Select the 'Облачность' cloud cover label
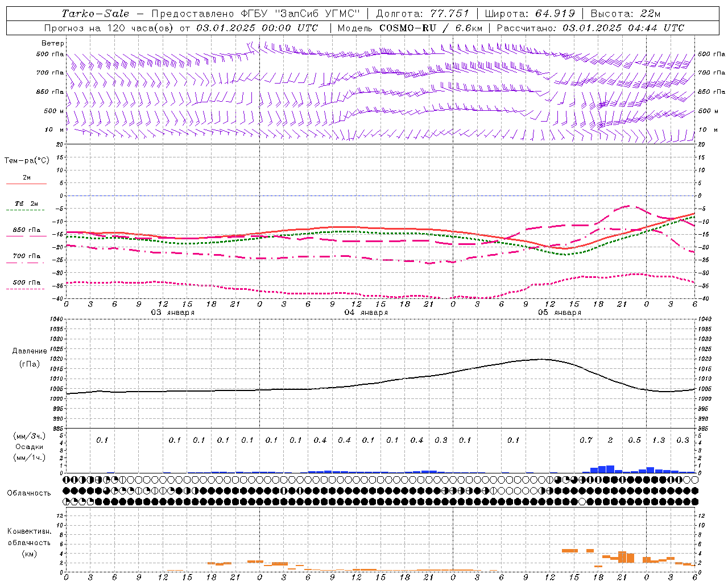Viewport: 728px width, 582px height. point(29,493)
